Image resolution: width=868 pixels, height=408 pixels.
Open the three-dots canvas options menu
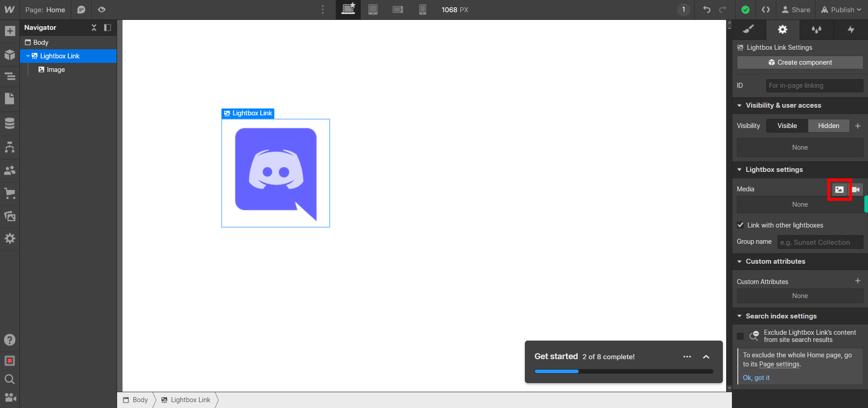[323, 9]
